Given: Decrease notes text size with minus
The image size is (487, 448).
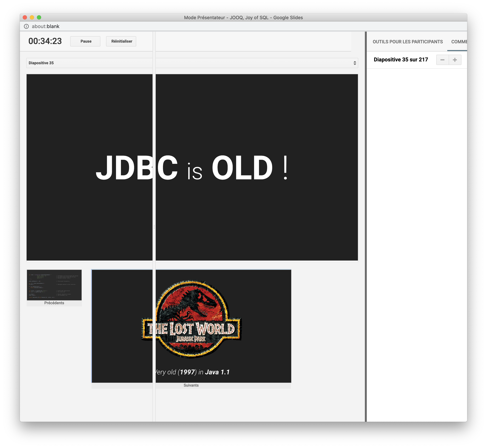Looking at the screenshot, I should [x=442, y=60].
